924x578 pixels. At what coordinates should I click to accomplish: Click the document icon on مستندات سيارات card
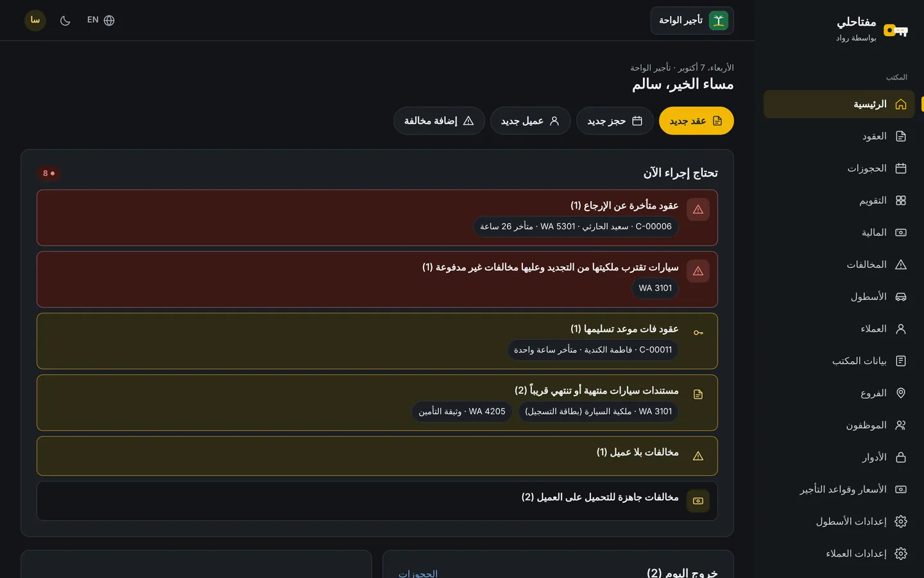click(698, 394)
